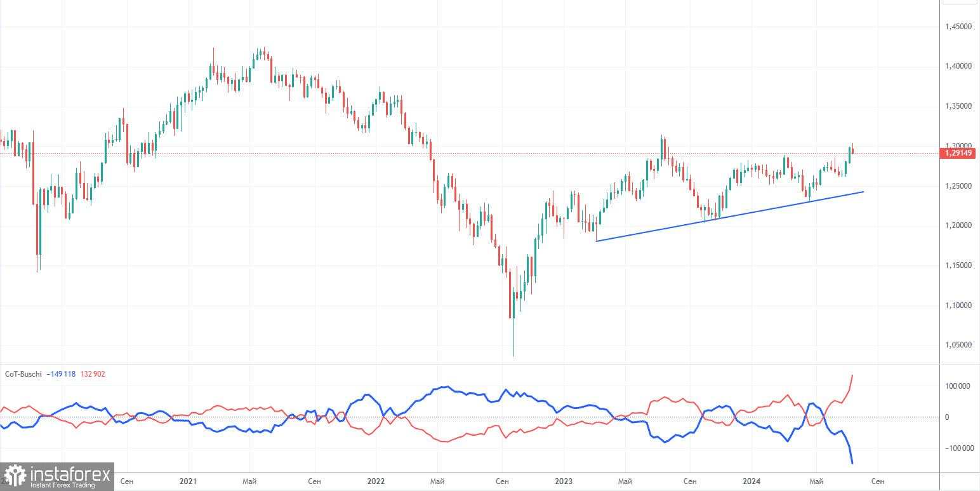Click the 1,20000 price axis label
The height and width of the screenshot is (491, 980).
tap(959, 225)
